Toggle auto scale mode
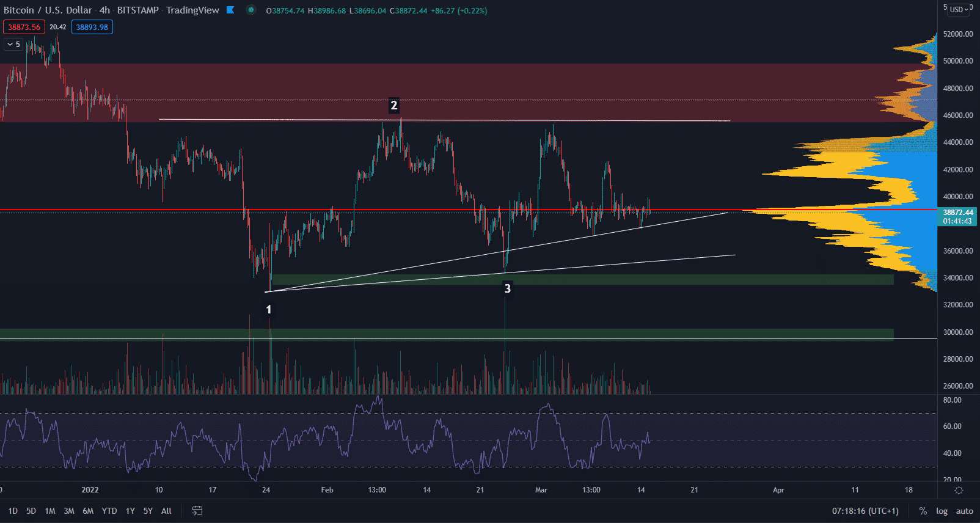Image resolution: width=980 pixels, height=523 pixels. 964,511
